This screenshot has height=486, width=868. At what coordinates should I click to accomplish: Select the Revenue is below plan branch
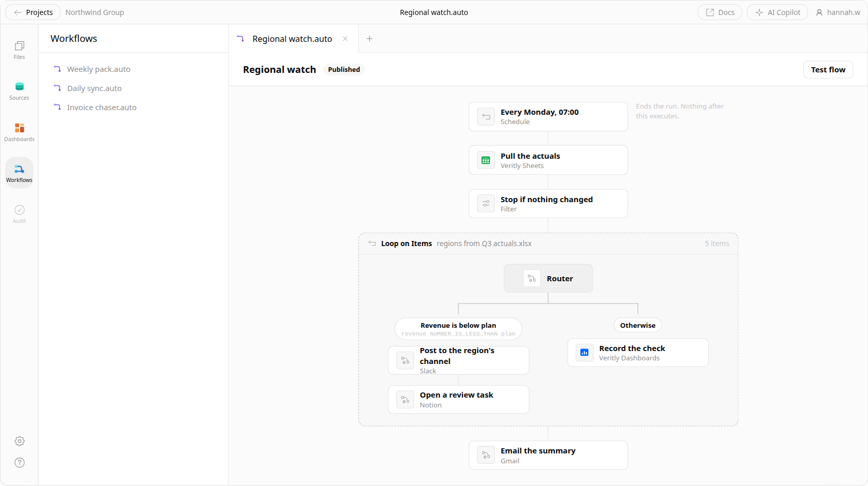pyautogui.click(x=458, y=329)
